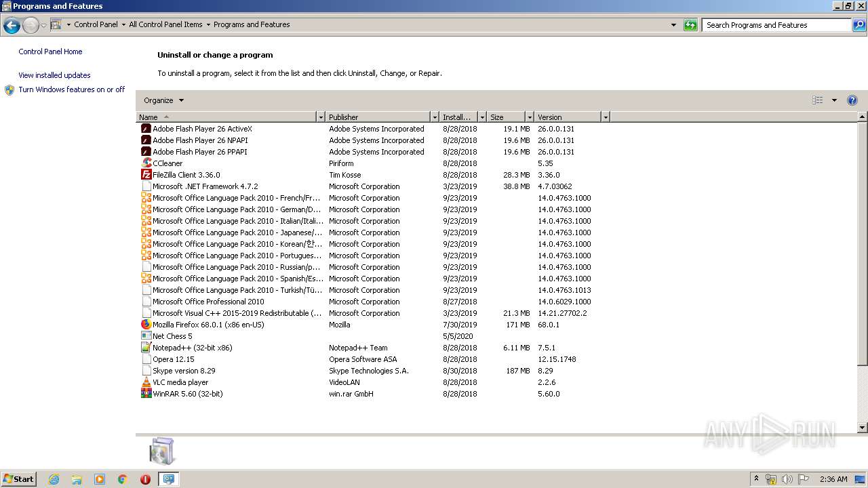Click version 12.15.1748 of Opera
Viewport: 868px width, 488px height.
tap(557, 359)
